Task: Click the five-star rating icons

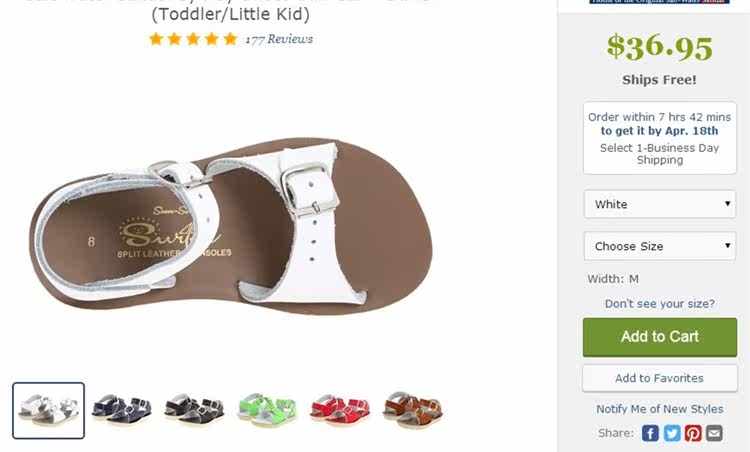Action: coord(193,39)
